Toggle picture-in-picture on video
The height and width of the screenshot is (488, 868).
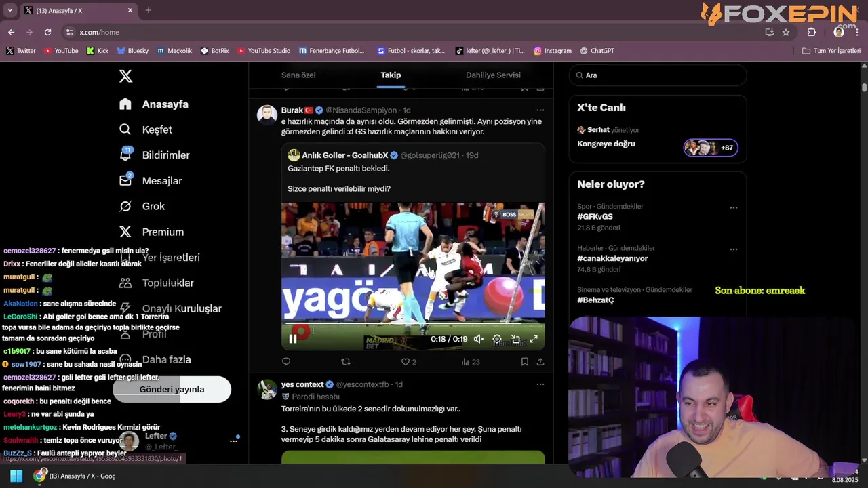(x=515, y=339)
